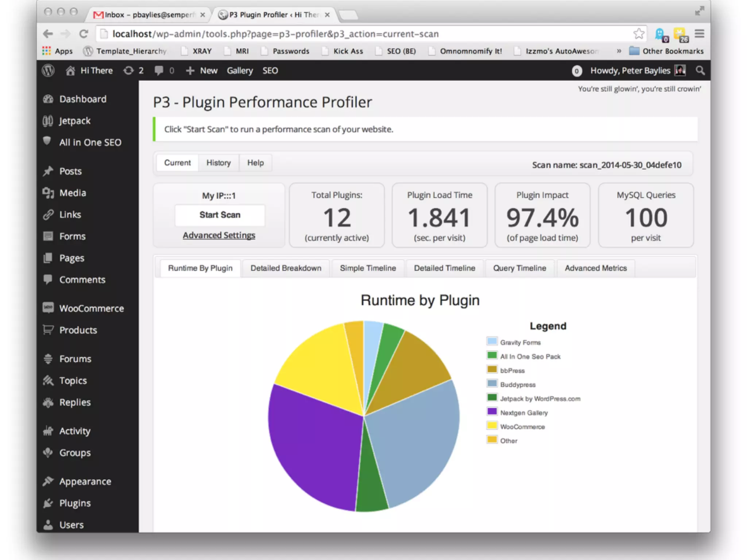Screen dimensions: 747x560
Task: Click the notification counter circle showing 0
Action: point(577,71)
